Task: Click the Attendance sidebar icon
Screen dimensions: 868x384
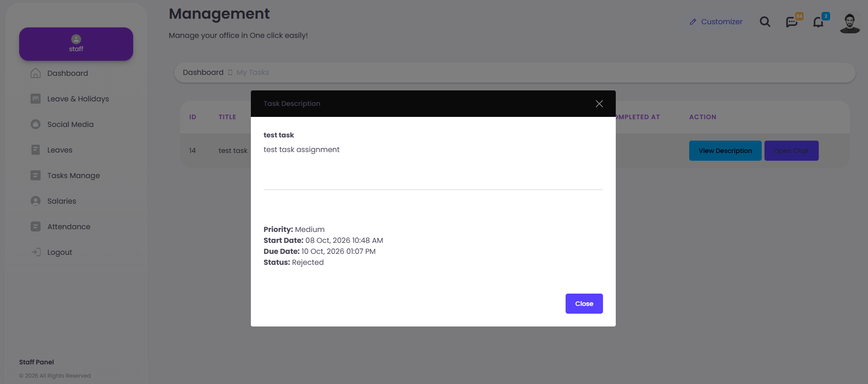Action: [x=36, y=226]
